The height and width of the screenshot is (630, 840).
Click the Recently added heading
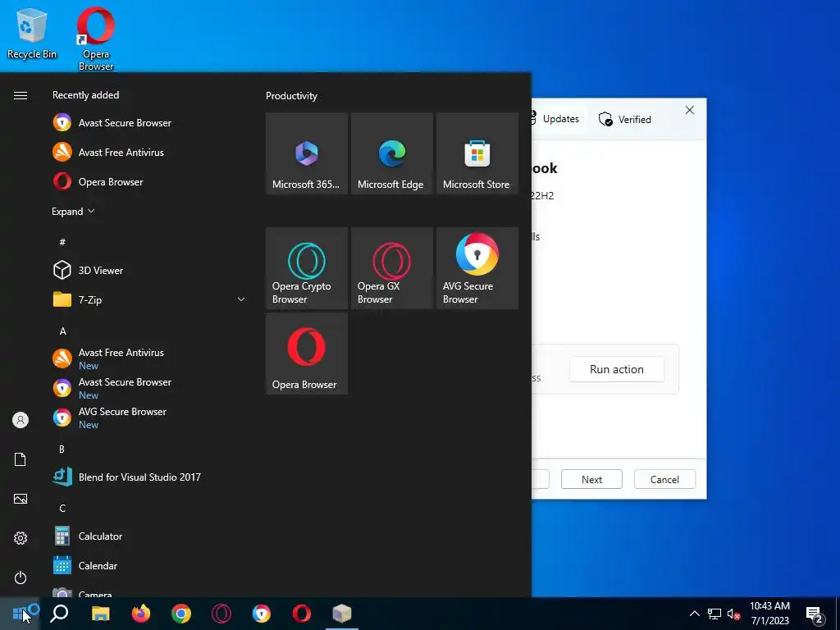tap(85, 95)
